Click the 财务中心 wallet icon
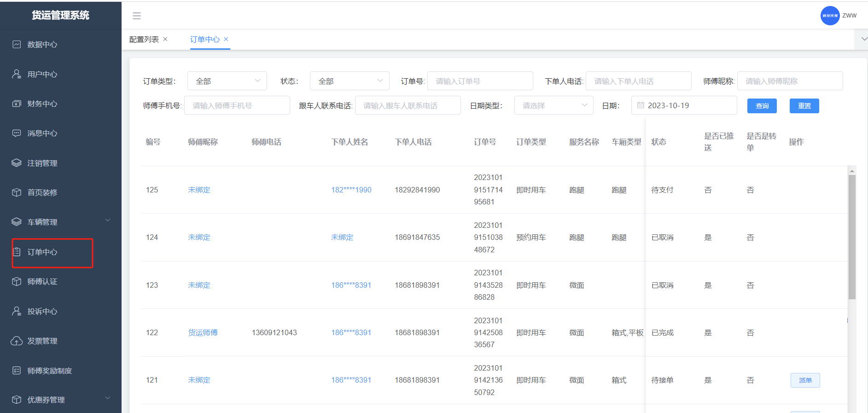This screenshot has width=868, height=413. pos(17,104)
